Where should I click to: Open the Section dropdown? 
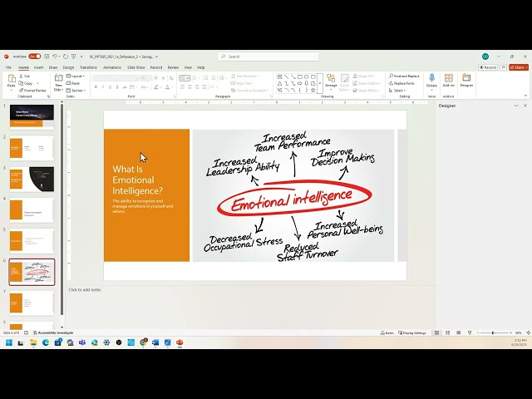[x=76, y=91]
